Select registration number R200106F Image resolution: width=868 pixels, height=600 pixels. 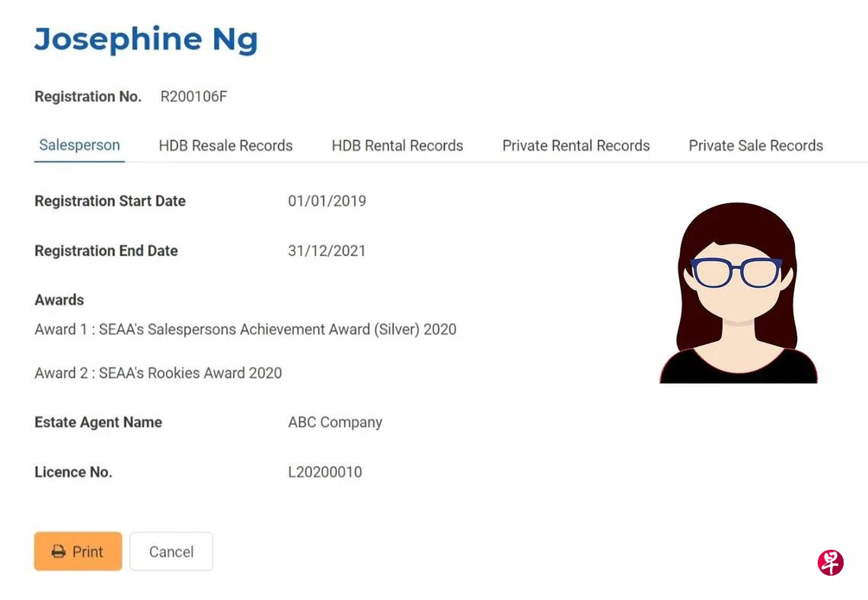tap(193, 97)
